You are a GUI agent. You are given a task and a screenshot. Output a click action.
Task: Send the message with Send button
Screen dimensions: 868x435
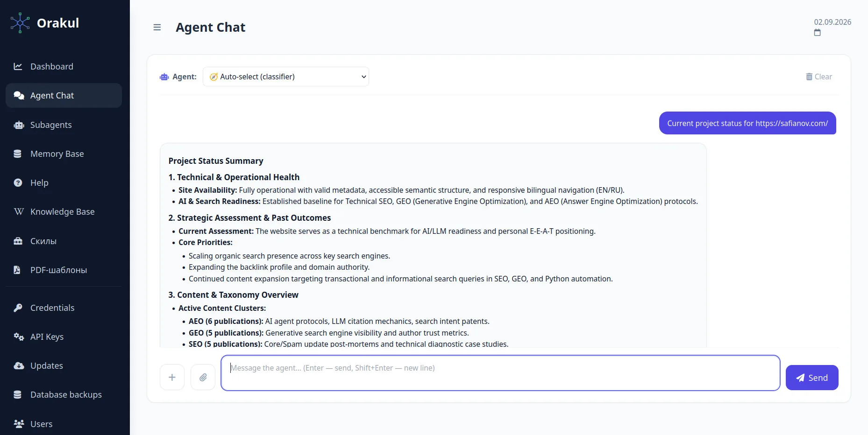click(812, 378)
